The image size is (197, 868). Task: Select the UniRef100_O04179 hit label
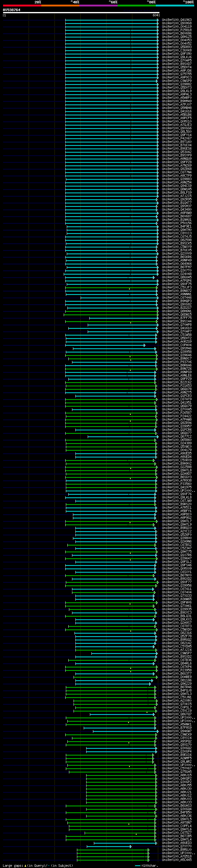177,450
